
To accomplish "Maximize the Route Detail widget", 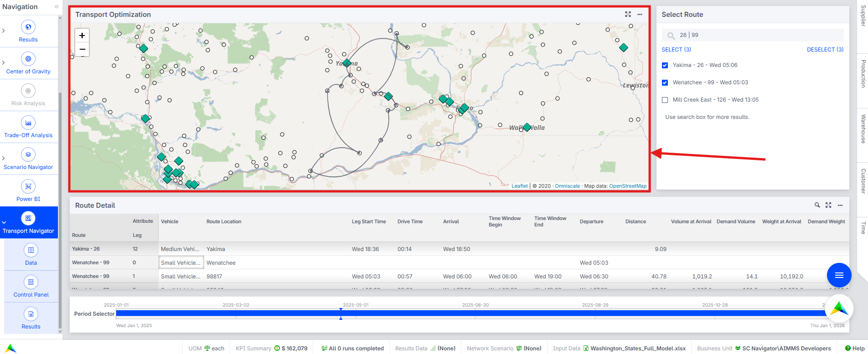I will (x=828, y=205).
